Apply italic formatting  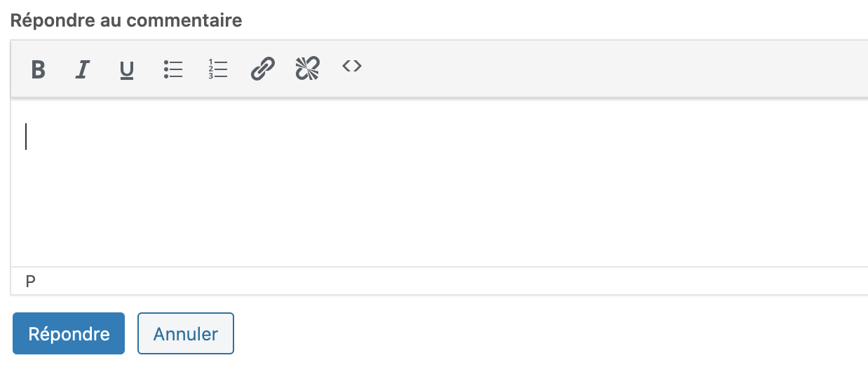(83, 69)
